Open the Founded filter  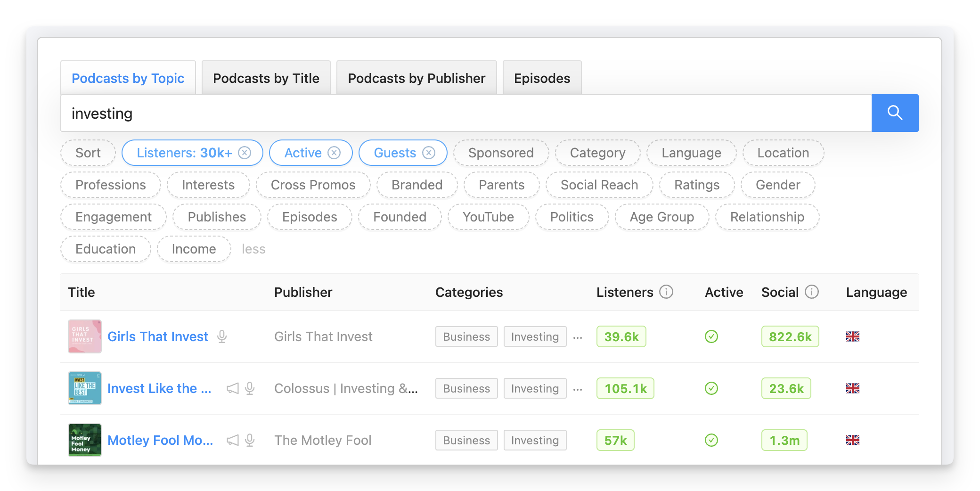pyautogui.click(x=400, y=217)
